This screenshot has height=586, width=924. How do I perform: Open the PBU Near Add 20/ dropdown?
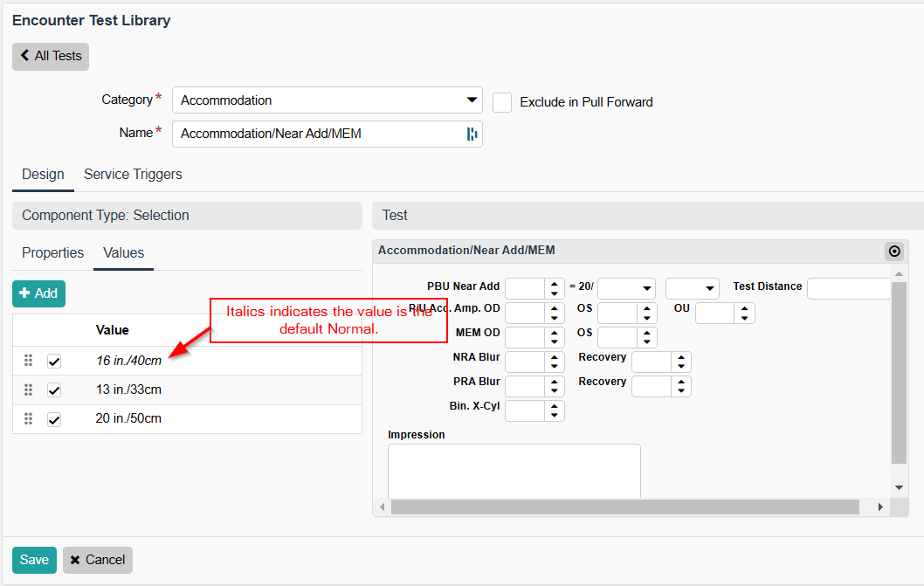[x=626, y=288]
